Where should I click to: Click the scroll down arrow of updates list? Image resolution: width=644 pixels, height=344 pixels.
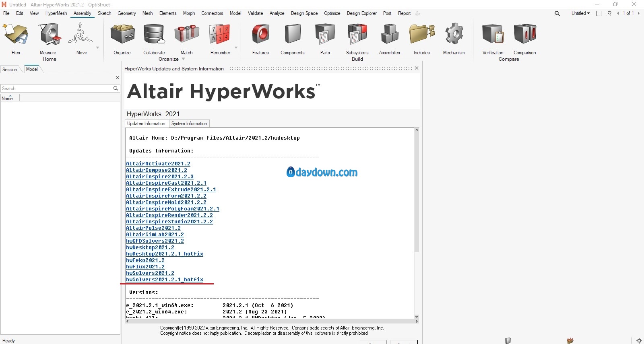click(417, 317)
